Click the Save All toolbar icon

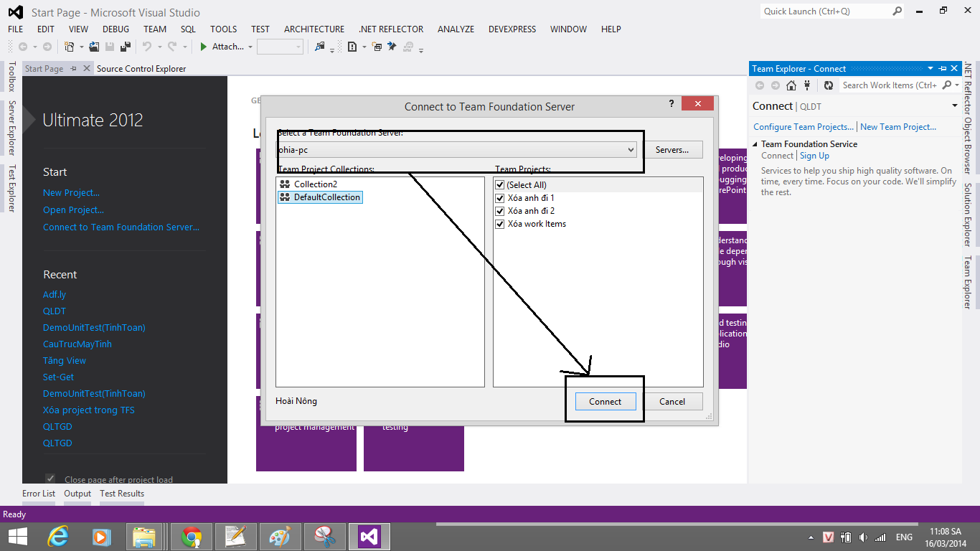pos(126,47)
